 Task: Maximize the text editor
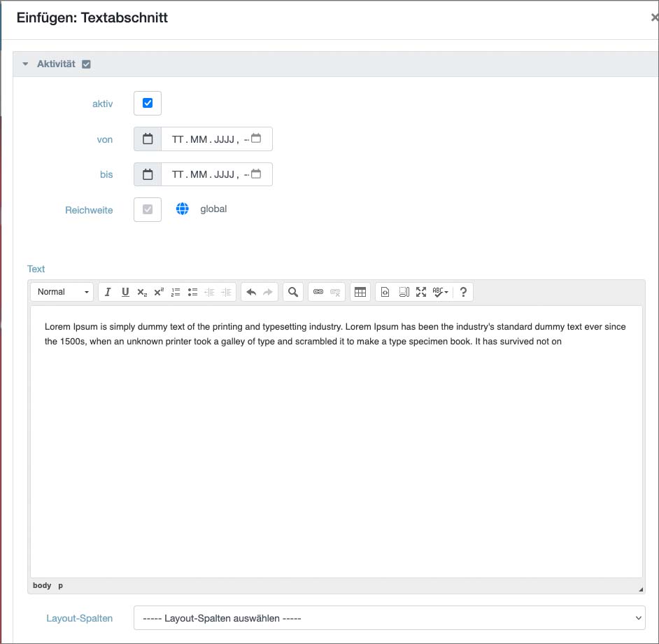click(421, 292)
